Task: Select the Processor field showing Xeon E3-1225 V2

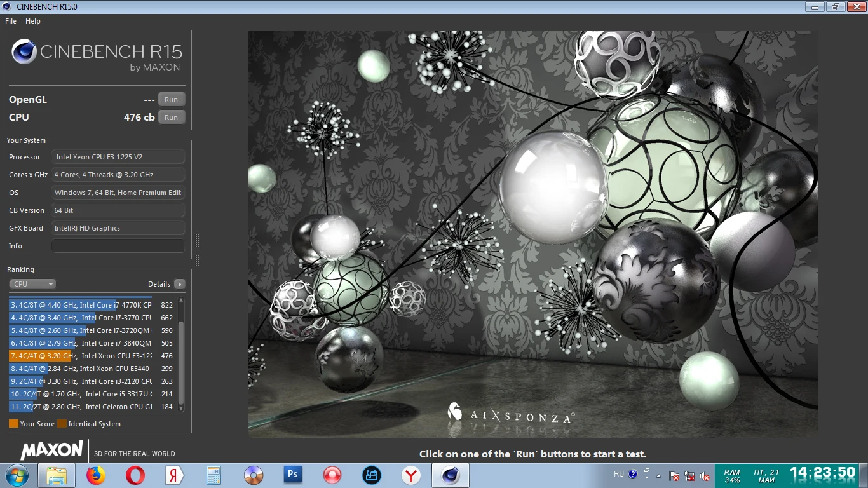Action: click(x=118, y=157)
